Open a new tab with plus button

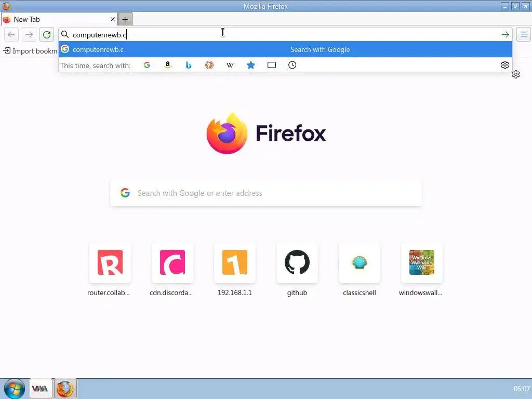(125, 19)
